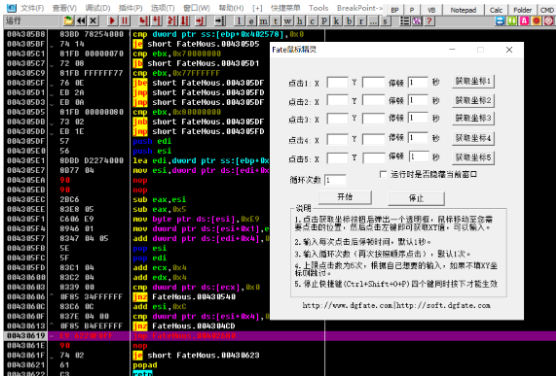Open the Run trace '...' toolbar button
This screenshot has height=383, width=556.
click(x=373, y=21)
